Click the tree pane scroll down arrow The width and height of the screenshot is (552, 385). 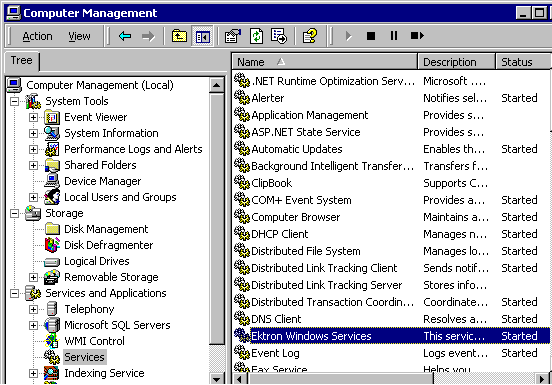tap(217, 379)
